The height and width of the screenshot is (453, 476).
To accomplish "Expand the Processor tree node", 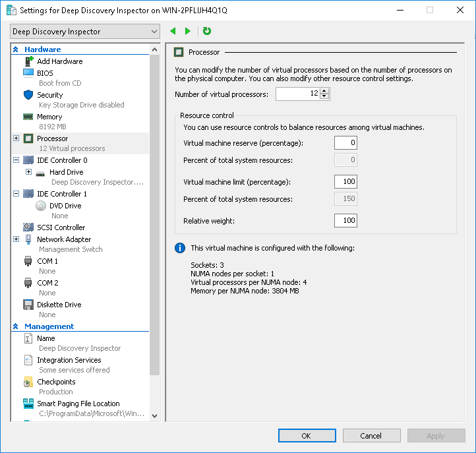I will [x=16, y=138].
